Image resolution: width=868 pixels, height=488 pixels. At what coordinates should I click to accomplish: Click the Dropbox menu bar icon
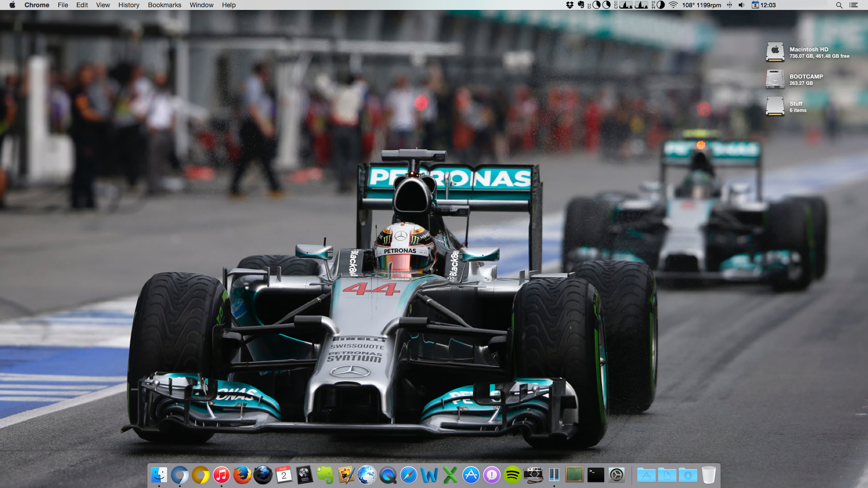coord(570,5)
